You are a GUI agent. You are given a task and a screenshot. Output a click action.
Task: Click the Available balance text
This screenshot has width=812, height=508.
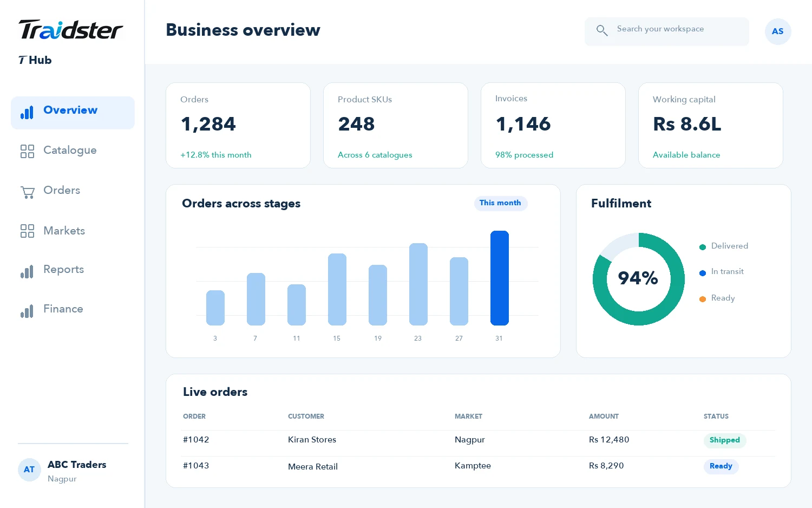pyautogui.click(x=686, y=155)
